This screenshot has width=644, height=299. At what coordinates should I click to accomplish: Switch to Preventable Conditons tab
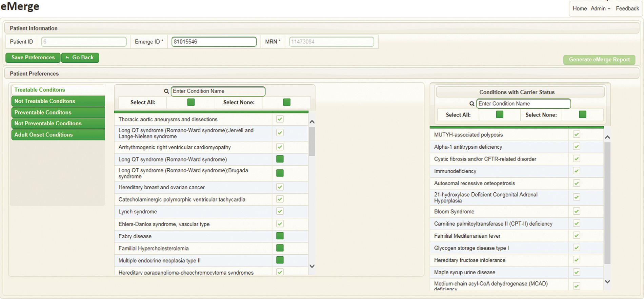[58, 112]
